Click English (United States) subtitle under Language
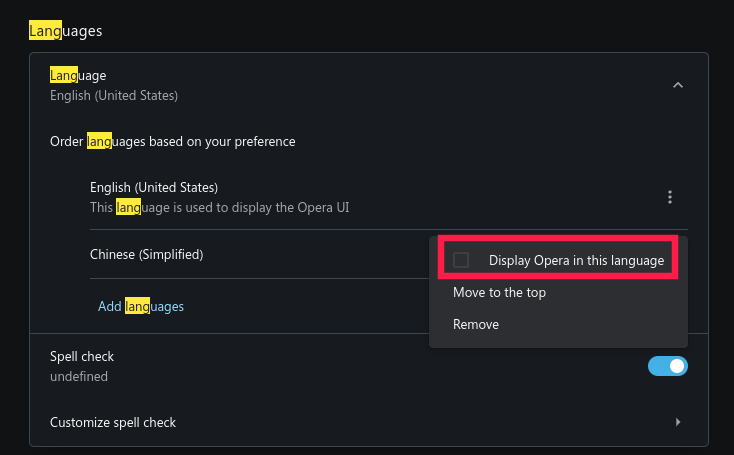 114,96
